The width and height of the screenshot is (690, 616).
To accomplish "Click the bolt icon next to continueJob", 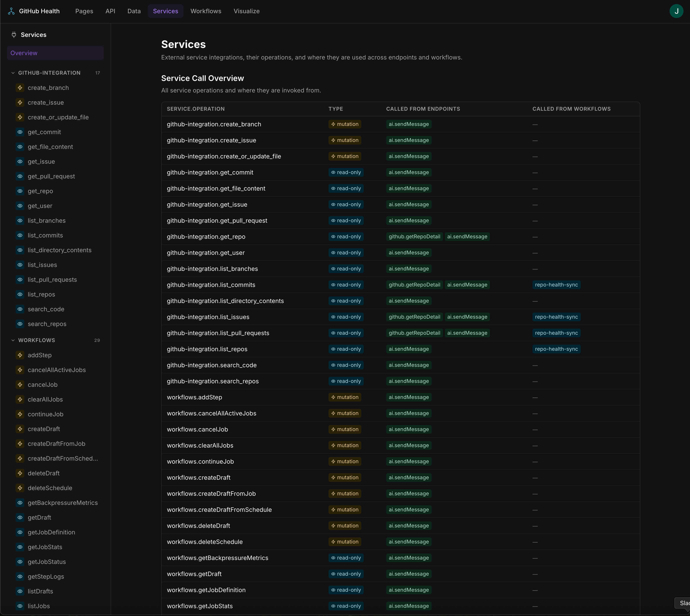I will tap(20, 414).
